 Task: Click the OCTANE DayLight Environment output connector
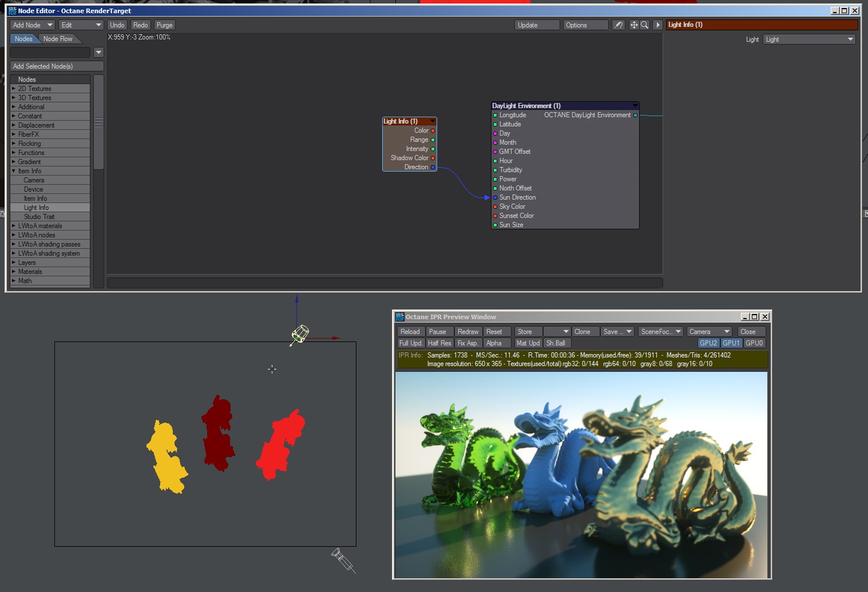click(x=635, y=116)
